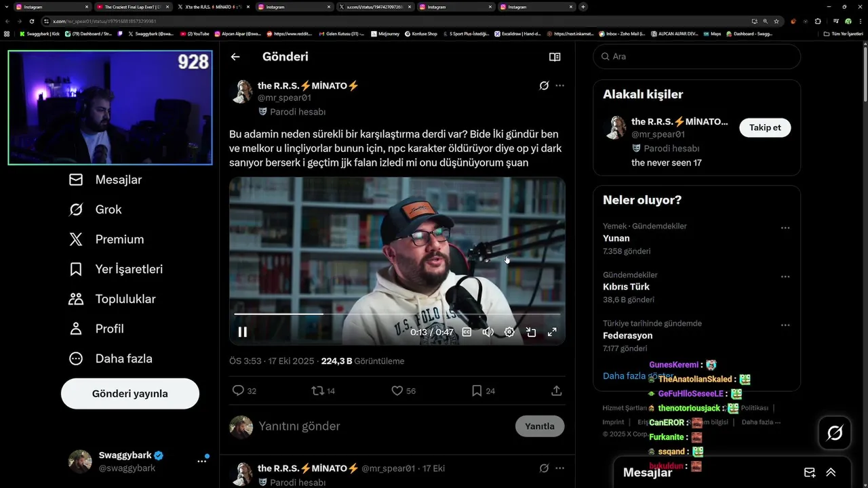This screenshot has height=488, width=868.
Task: Toggle picture-in-picture for the video
Action: click(531, 332)
